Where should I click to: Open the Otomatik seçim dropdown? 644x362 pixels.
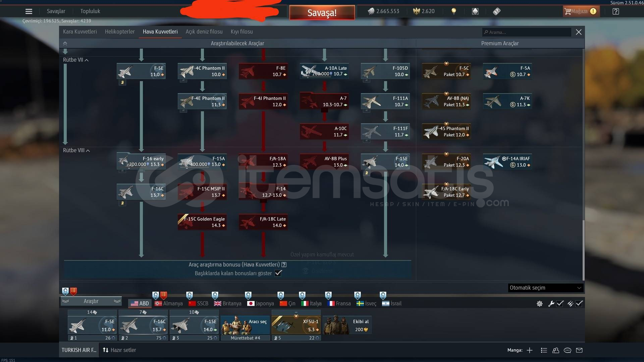(545, 288)
